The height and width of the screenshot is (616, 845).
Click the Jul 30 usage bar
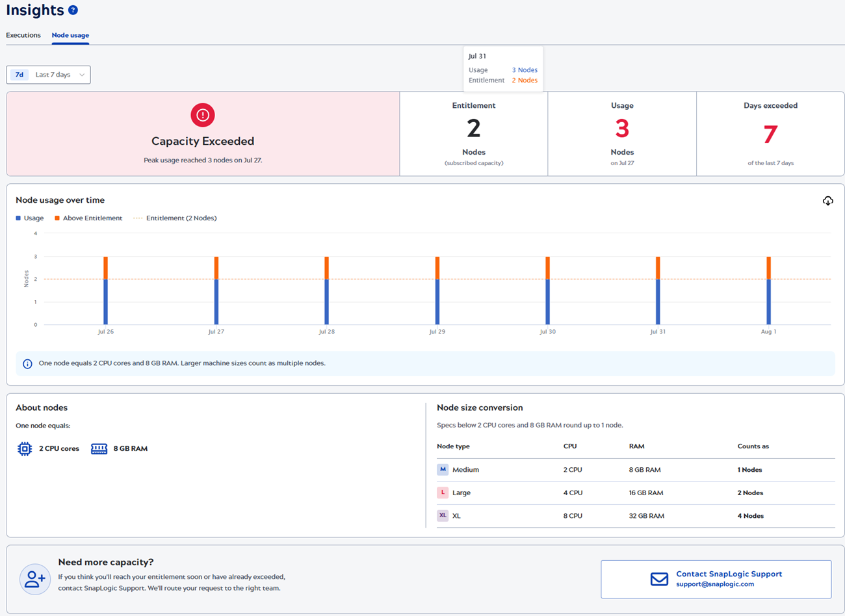[x=548, y=290]
